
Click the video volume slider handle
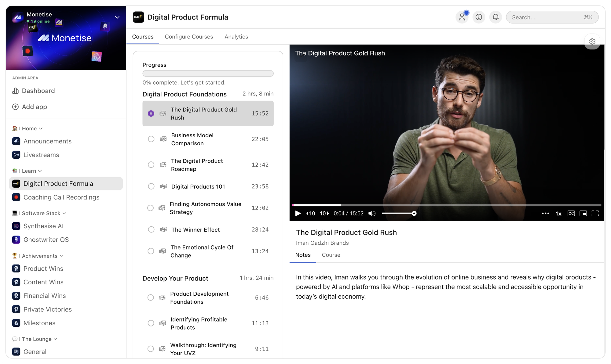click(x=414, y=213)
